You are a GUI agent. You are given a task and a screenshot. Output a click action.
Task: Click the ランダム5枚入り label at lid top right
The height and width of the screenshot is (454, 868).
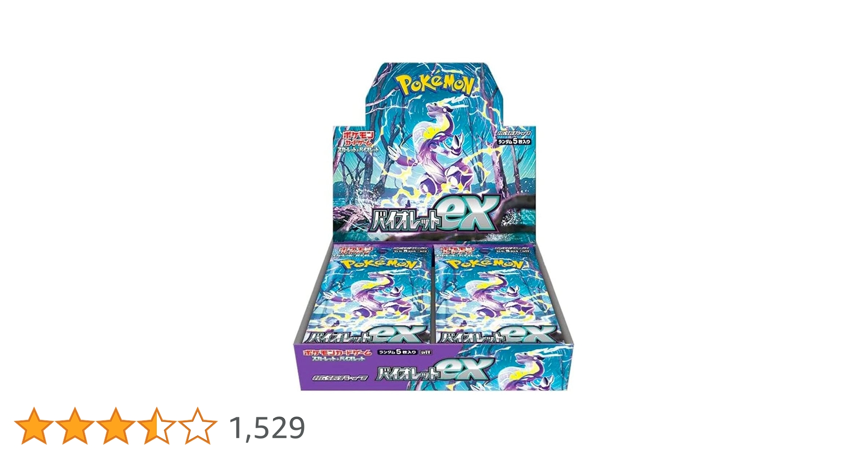[514, 141]
